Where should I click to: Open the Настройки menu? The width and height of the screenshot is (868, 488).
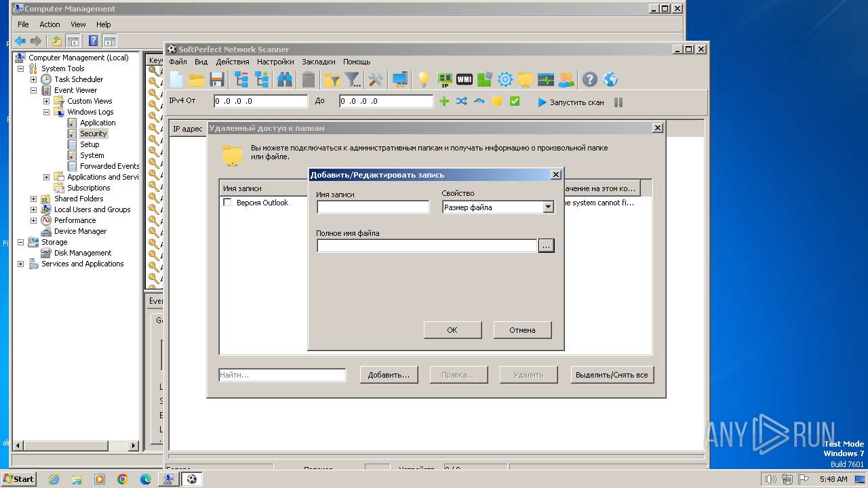pyautogui.click(x=275, y=62)
